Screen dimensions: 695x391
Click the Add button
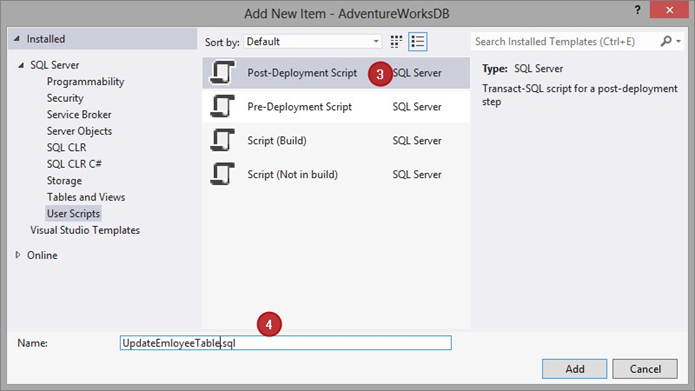point(574,369)
